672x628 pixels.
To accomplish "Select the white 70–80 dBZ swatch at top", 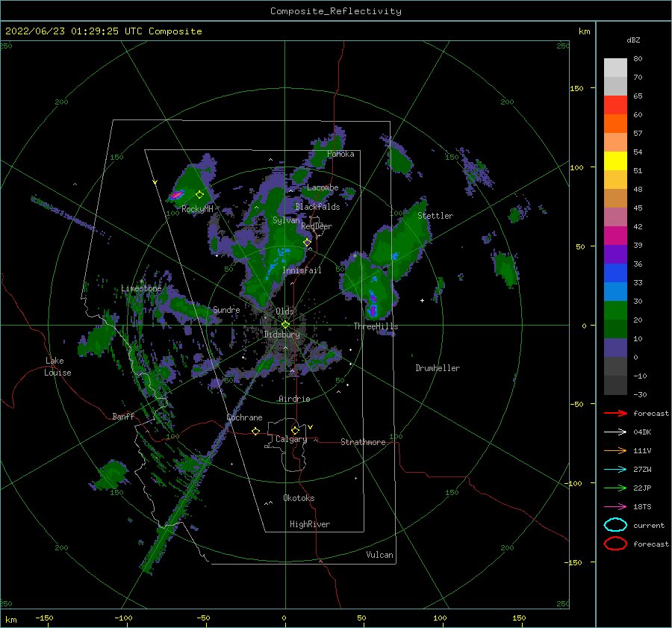I will (615, 68).
